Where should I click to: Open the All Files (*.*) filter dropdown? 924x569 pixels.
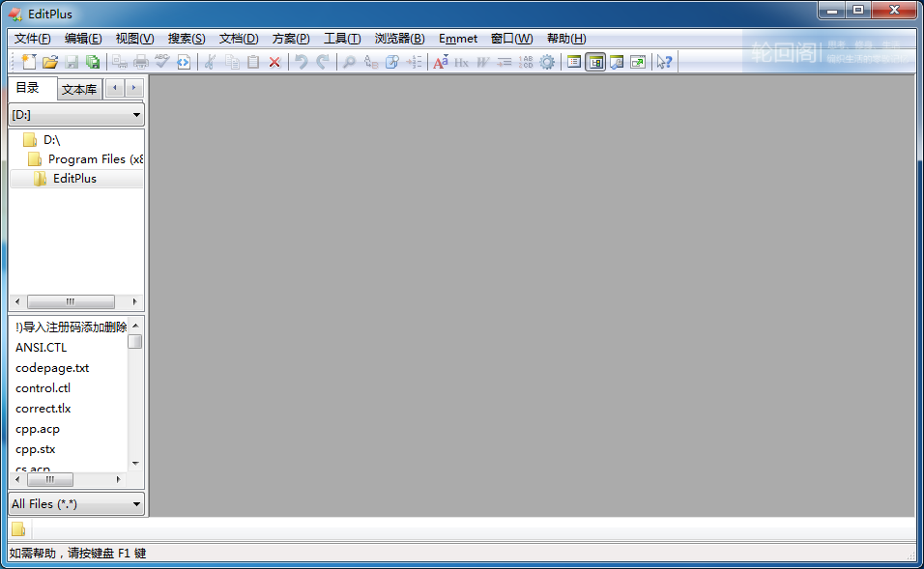(76, 504)
